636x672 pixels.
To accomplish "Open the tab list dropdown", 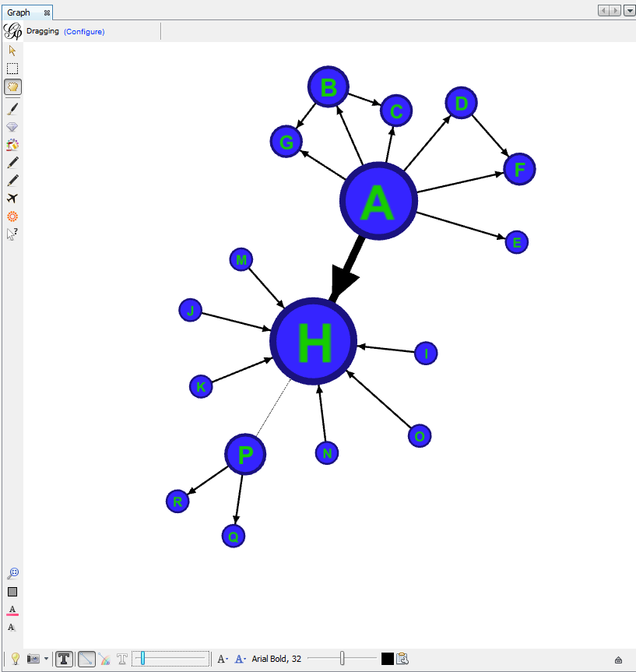I will point(629,11).
